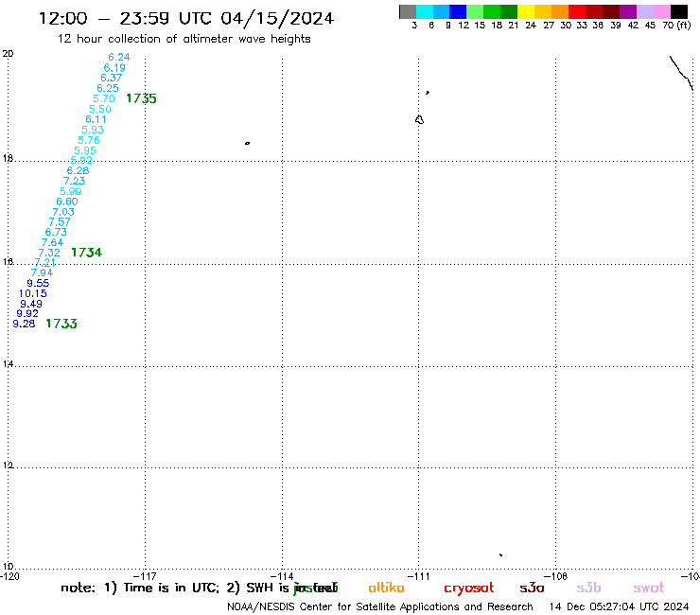Click the s3a satellite legend label
Image resolution: width=700 pixels, height=615 pixels.
click(532, 588)
